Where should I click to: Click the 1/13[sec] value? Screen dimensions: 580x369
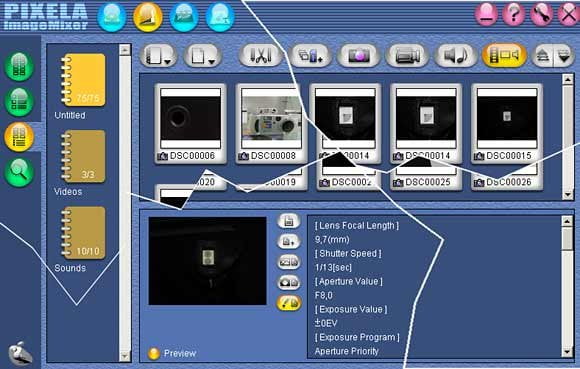333,267
